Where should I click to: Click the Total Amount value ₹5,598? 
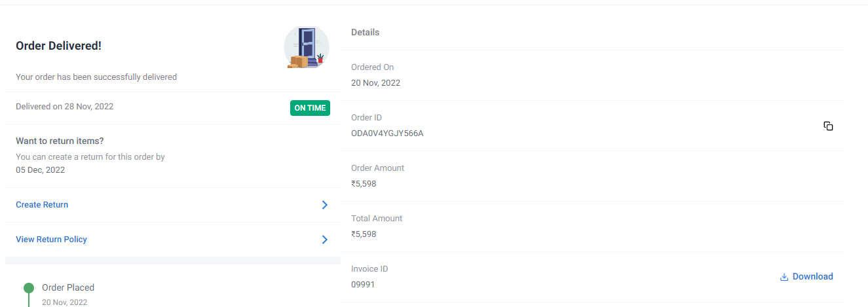pos(364,234)
